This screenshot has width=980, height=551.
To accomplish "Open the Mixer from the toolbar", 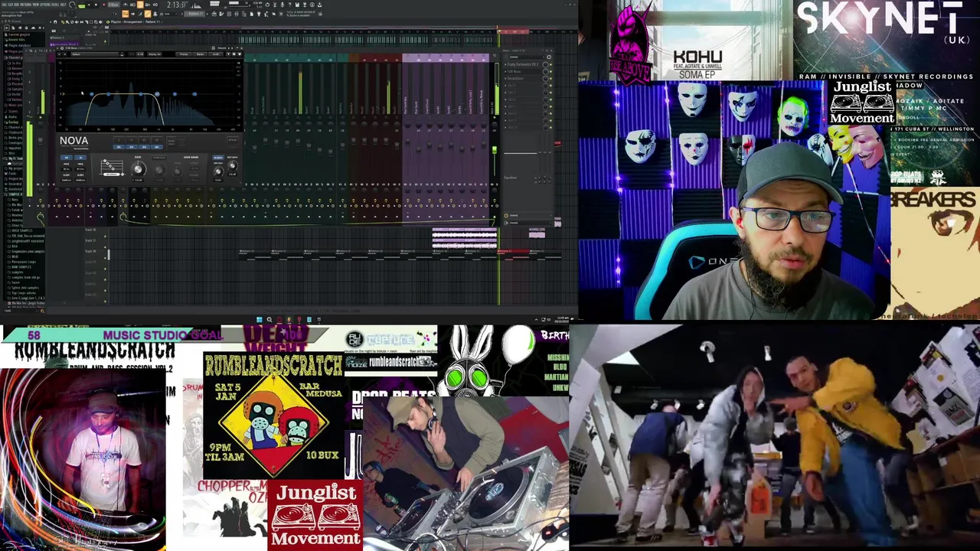I will tap(237, 14).
